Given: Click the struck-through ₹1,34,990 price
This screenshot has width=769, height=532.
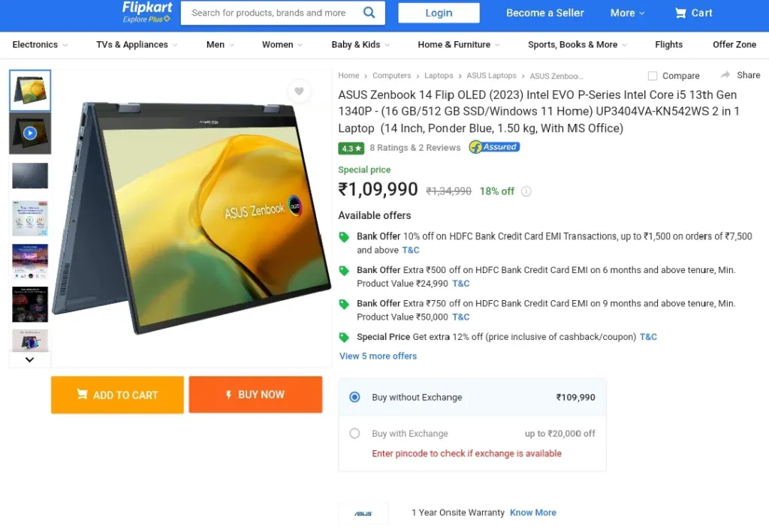Looking at the screenshot, I should 449,191.
